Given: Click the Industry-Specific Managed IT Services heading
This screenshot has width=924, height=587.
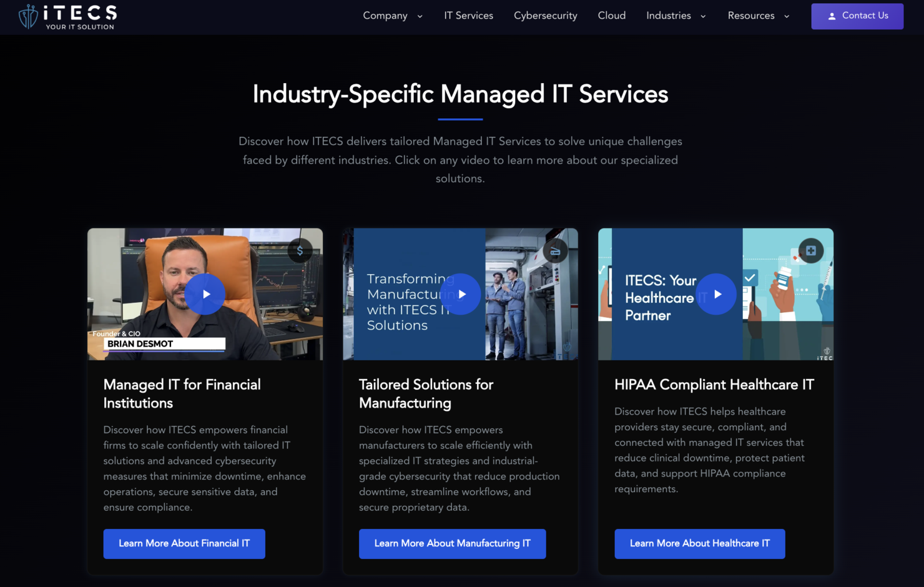Looking at the screenshot, I should 460,94.
